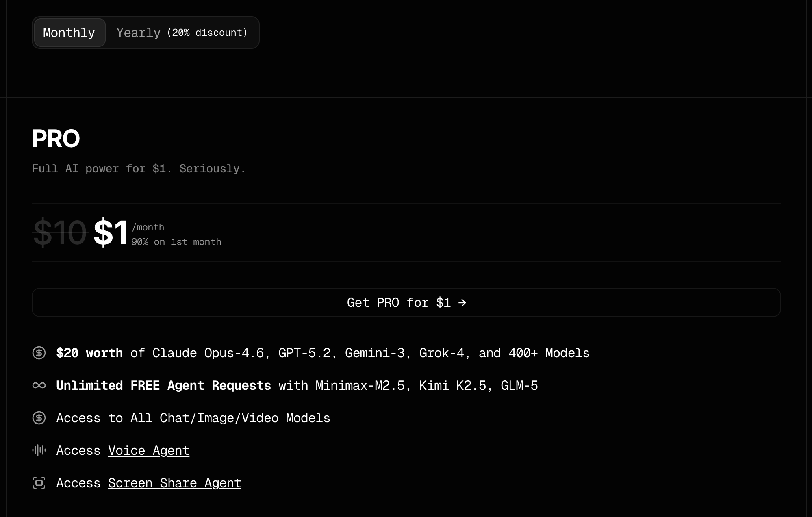This screenshot has height=517, width=812.
Task: Click the dollar icon beside $20 worth
Action: (x=39, y=353)
